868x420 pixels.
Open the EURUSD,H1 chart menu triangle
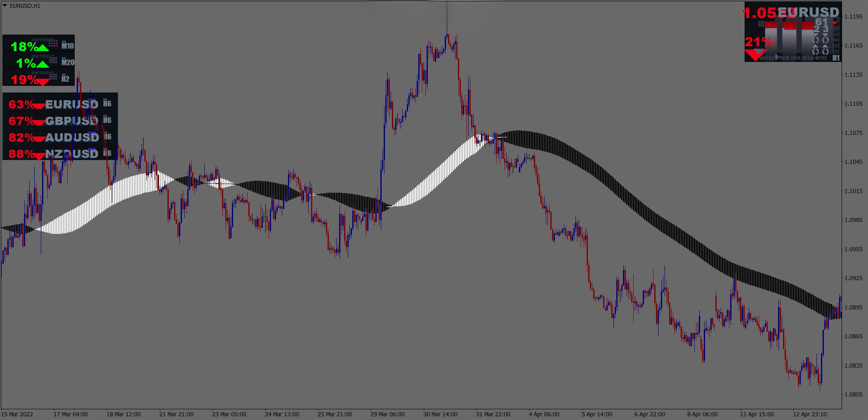5,5
